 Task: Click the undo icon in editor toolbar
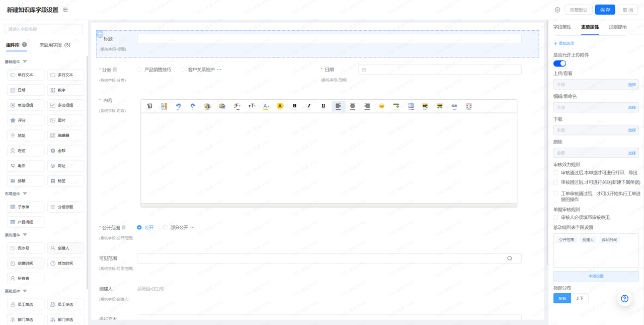coord(178,106)
